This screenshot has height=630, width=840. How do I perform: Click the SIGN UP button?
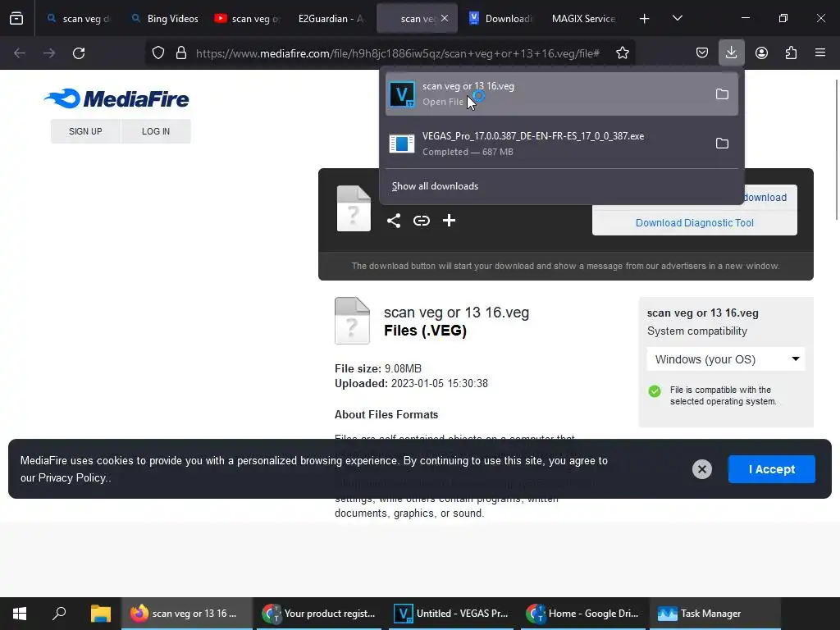click(x=85, y=131)
